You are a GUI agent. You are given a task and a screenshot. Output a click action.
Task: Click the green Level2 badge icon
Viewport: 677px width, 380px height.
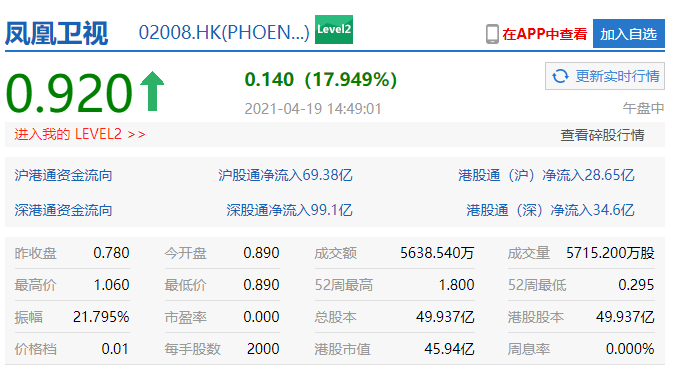334,29
